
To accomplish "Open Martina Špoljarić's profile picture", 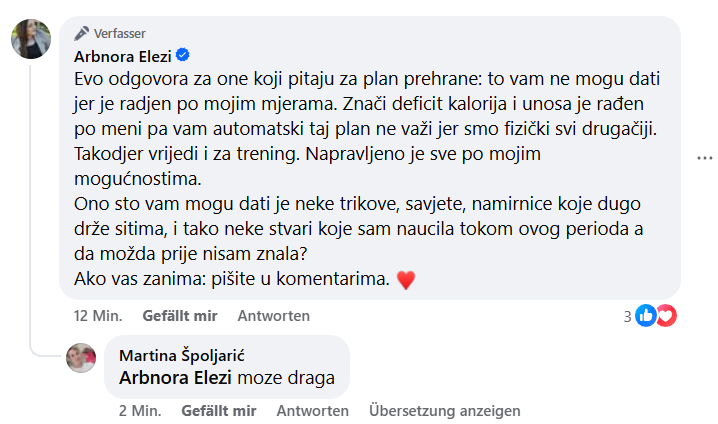I will click(x=80, y=357).
